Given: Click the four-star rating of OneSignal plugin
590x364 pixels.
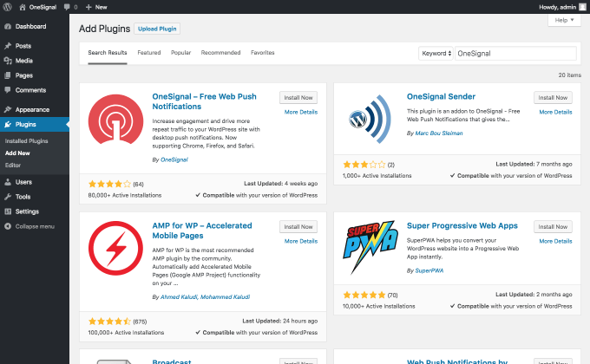Looking at the screenshot, I should [x=109, y=184].
